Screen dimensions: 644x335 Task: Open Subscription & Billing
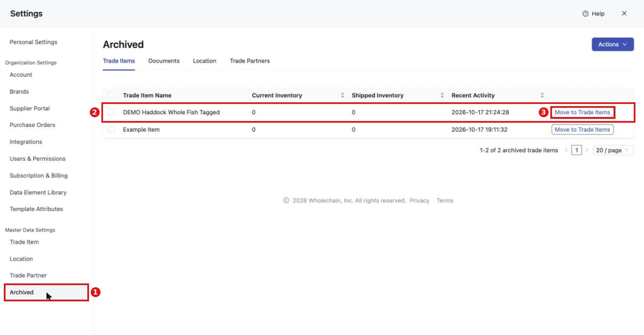(39, 176)
